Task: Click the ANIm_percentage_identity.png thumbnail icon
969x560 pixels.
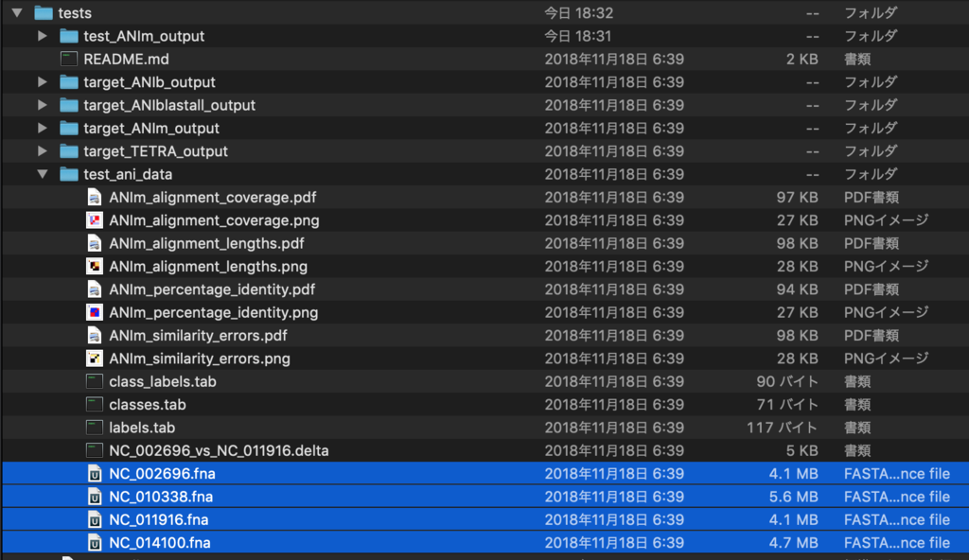Action: [94, 312]
